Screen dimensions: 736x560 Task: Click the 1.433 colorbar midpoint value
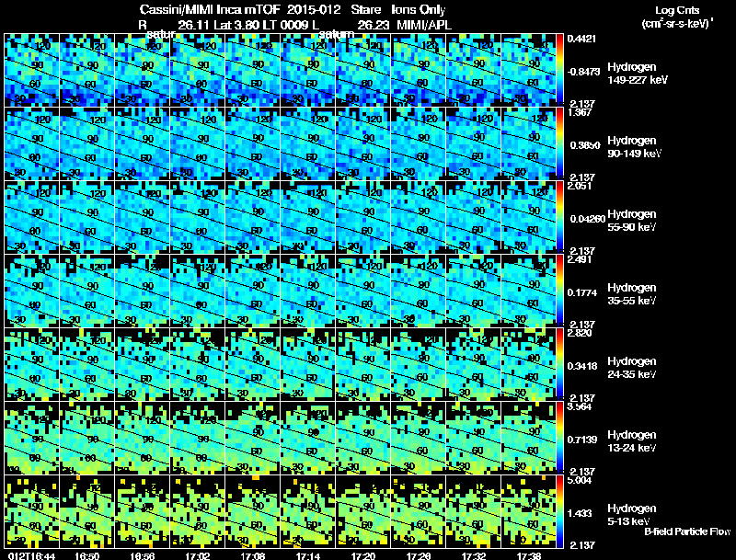pos(580,514)
